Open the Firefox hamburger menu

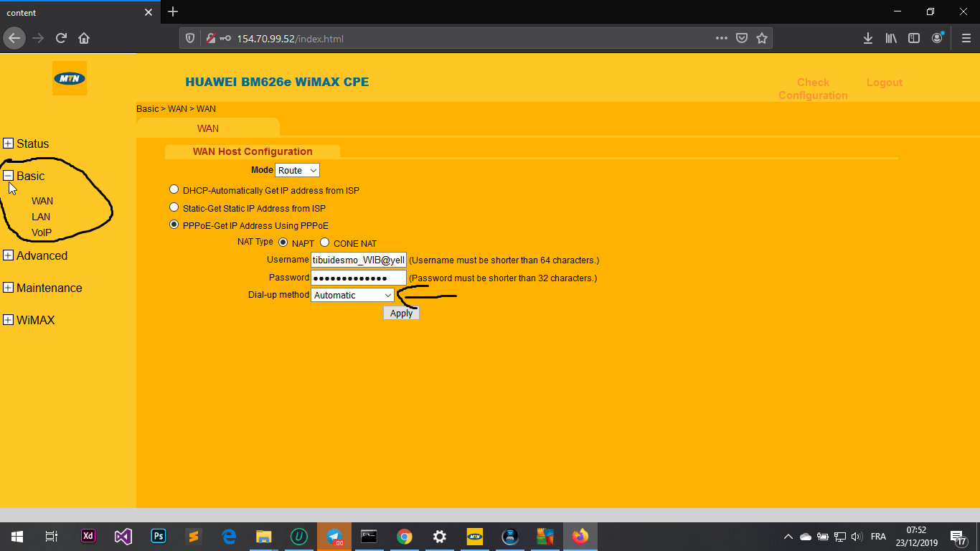pyautogui.click(x=966, y=38)
